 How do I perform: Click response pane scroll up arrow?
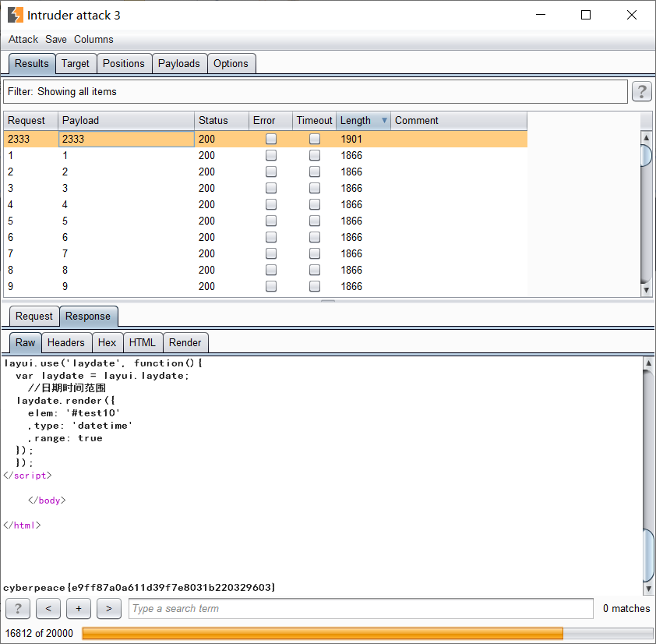click(648, 363)
